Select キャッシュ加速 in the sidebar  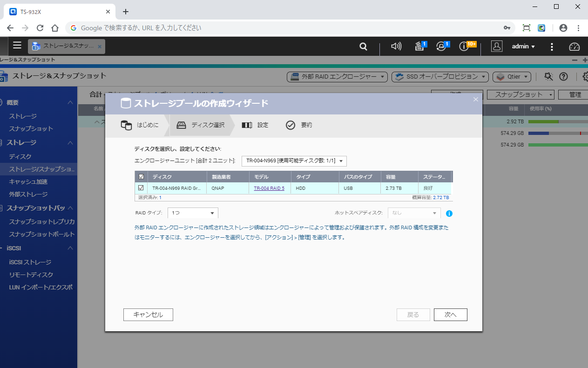coord(28,182)
